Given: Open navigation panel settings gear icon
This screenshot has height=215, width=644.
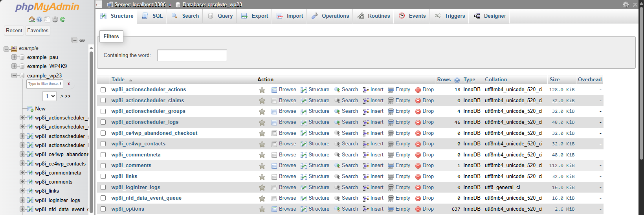Looking at the screenshot, I should point(55,19).
